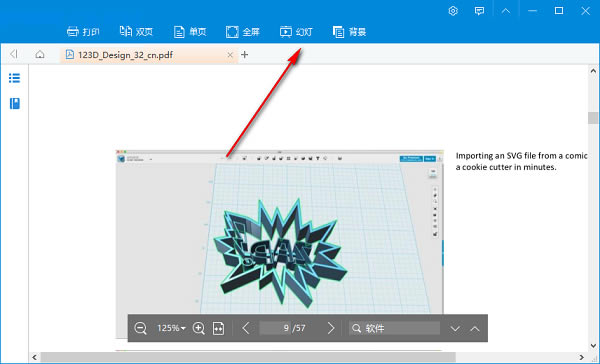Click the zoom in magnifier icon
Viewport: 600px width, 364px height.
pos(199,328)
